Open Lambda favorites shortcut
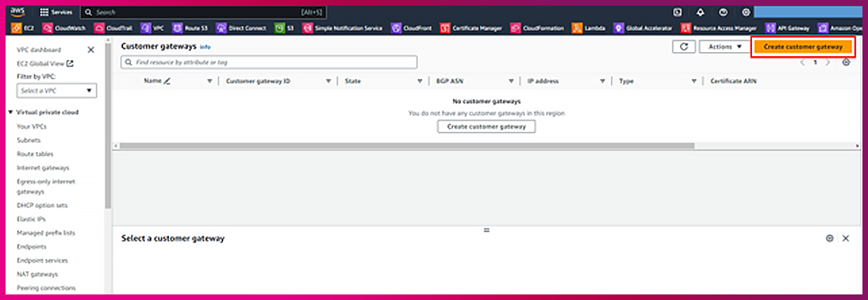Image resolution: width=868 pixels, height=300 pixels. [x=589, y=28]
